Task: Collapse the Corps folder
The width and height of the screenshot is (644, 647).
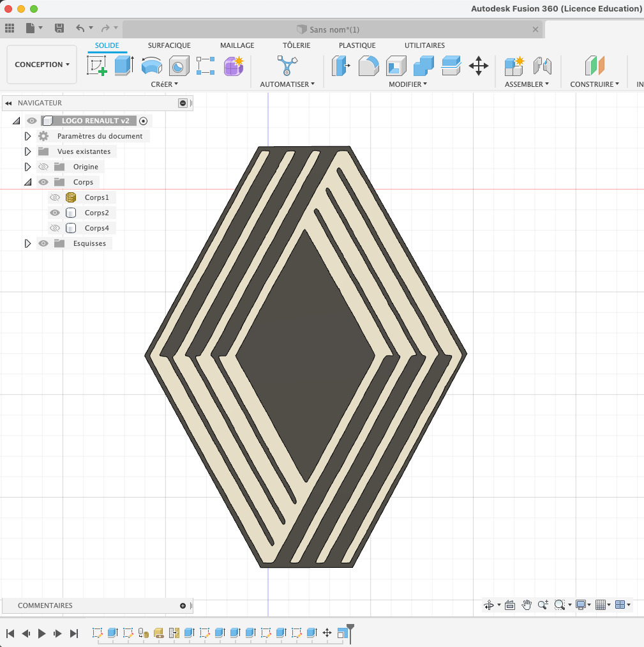Action: (27, 182)
